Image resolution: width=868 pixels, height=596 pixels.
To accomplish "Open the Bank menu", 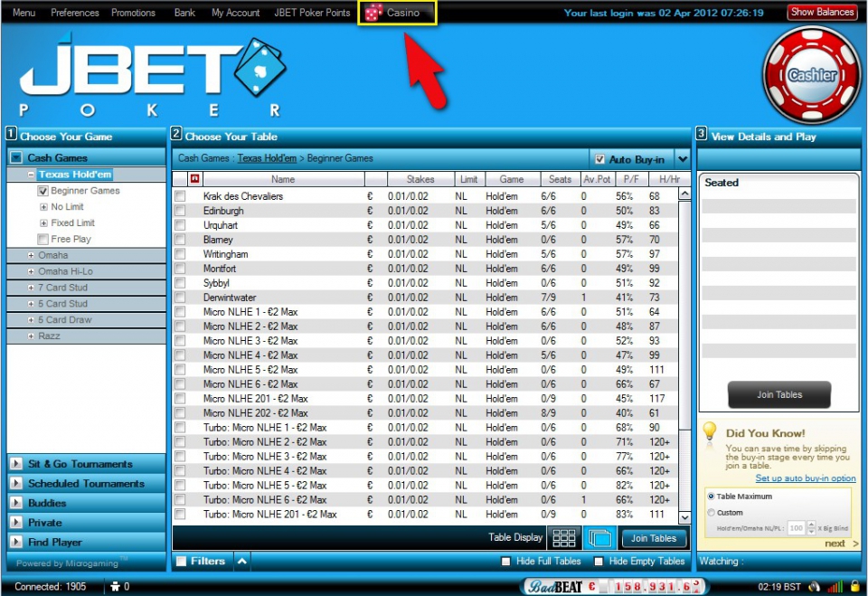I will coord(184,12).
